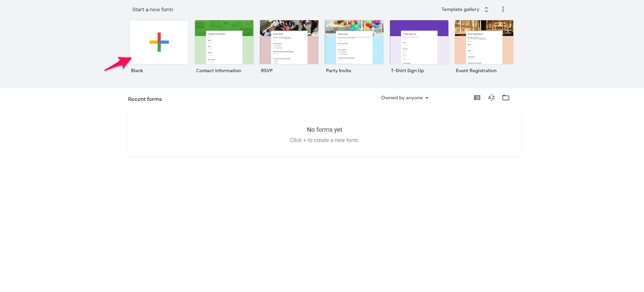Image resolution: width=644 pixels, height=292 pixels.
Task: Click the Start a new form heading
Action: point(153,9)
